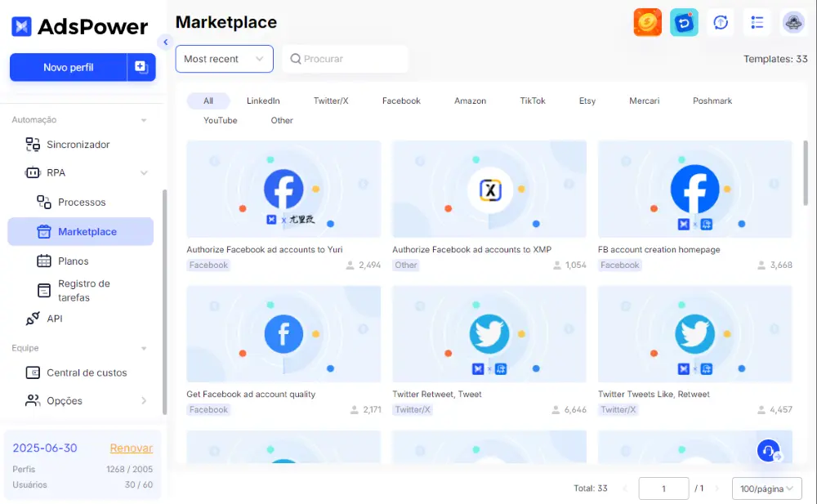Switch to the YouTube category tab
Image resolution: width=817 pixels, height=504 pixels.
click(x=221, y=120)
